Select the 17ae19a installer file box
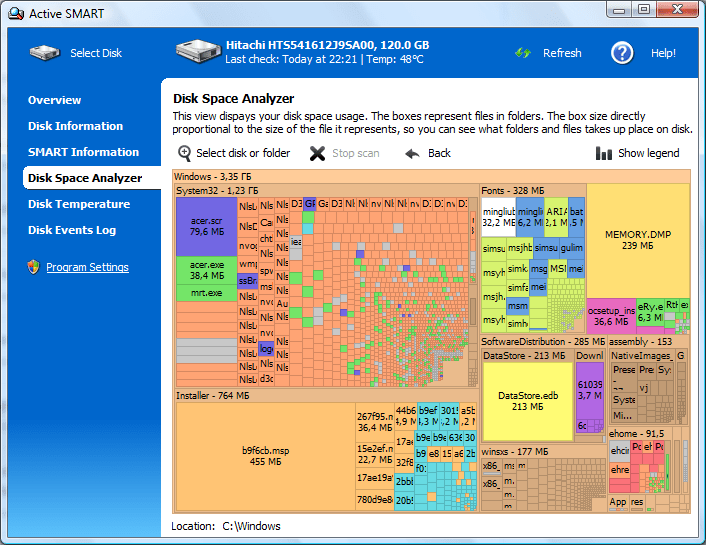 375,478
